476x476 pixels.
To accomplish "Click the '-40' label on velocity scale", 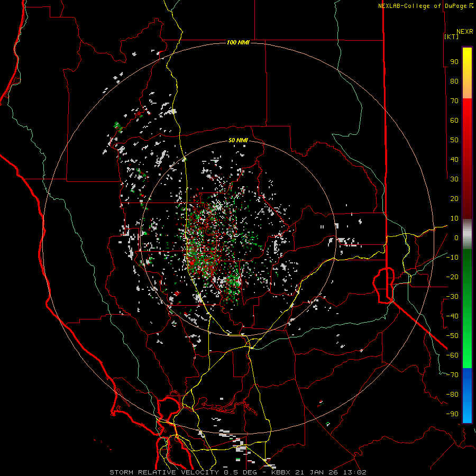I will (452, 316).
